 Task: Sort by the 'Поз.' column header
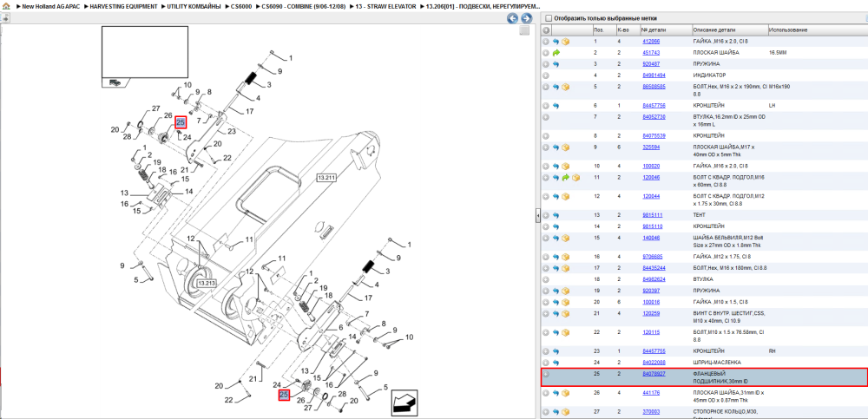(x=603, y=29)
